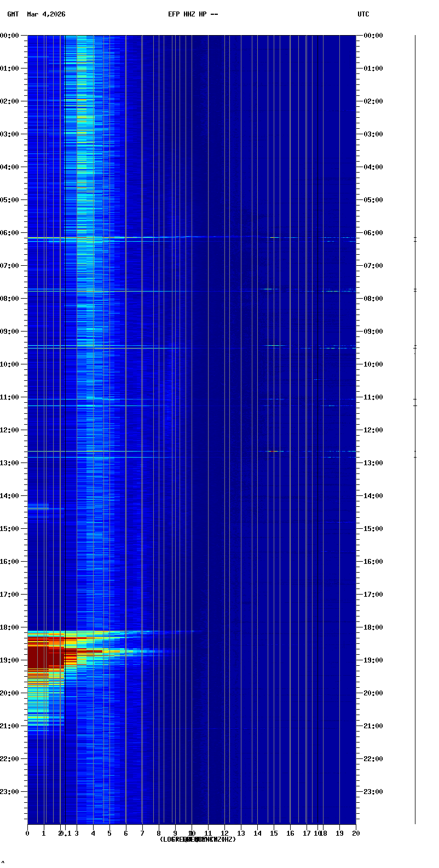Click the Mar 4,2026 date text
Screen dimensions: 439x868
[x=46, y=14]
